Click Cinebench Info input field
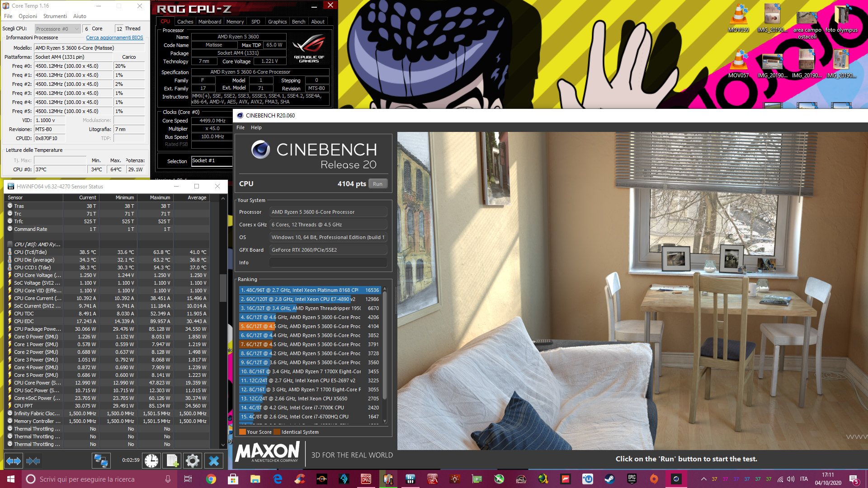 (328, 263)
